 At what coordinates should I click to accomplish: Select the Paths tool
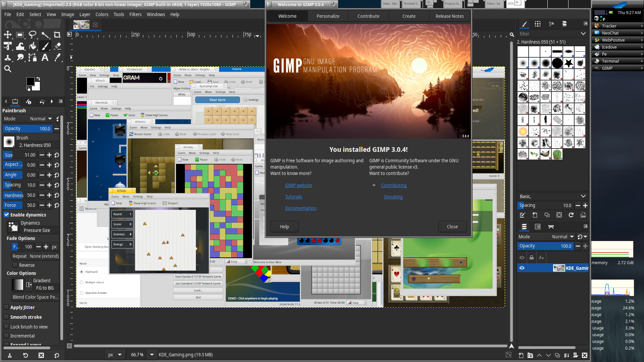(33, 57)
